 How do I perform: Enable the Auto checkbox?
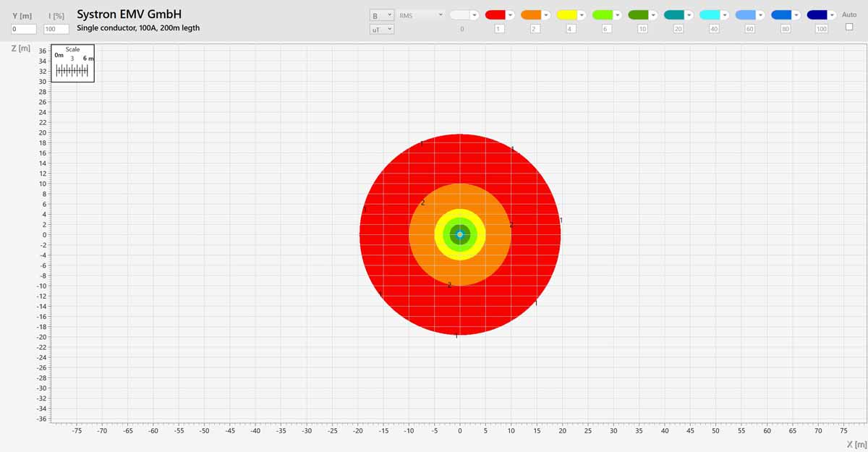coord(849,27)
